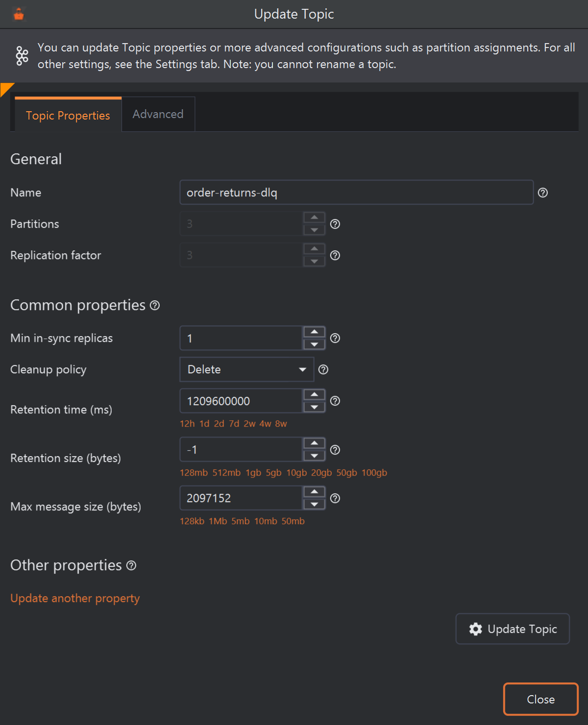The image size is (588, 725).
Task: Open help icon next to Cleanup policy
Action: pos(323,369)
